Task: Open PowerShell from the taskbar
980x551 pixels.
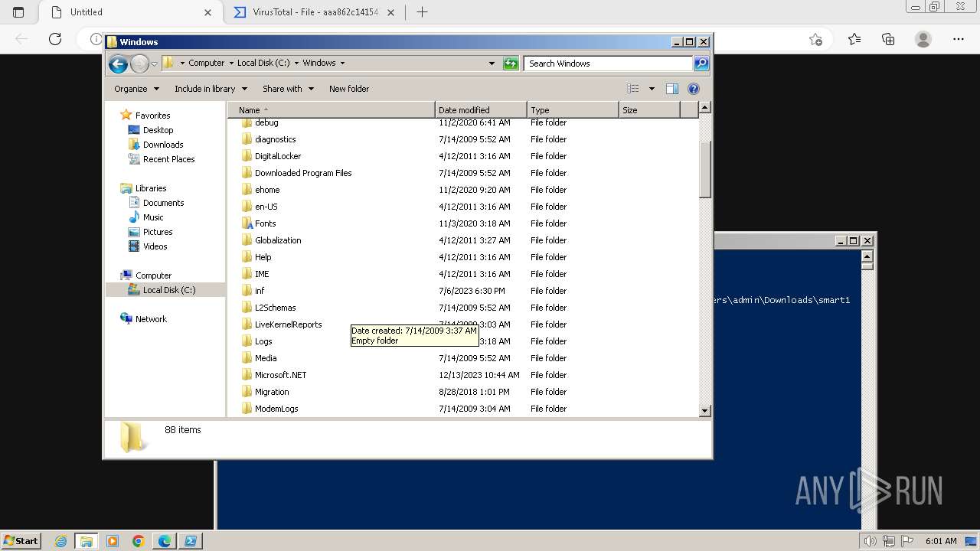Action: [x=191, y=541]
